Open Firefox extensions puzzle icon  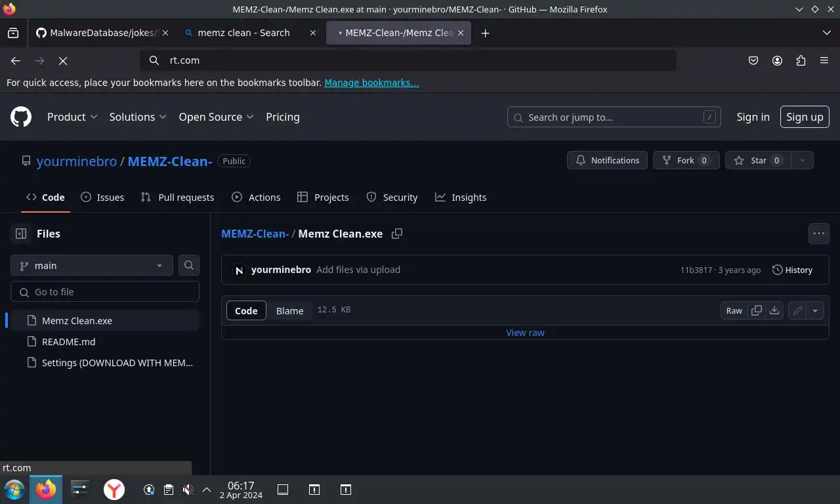[x=801, y=60]
